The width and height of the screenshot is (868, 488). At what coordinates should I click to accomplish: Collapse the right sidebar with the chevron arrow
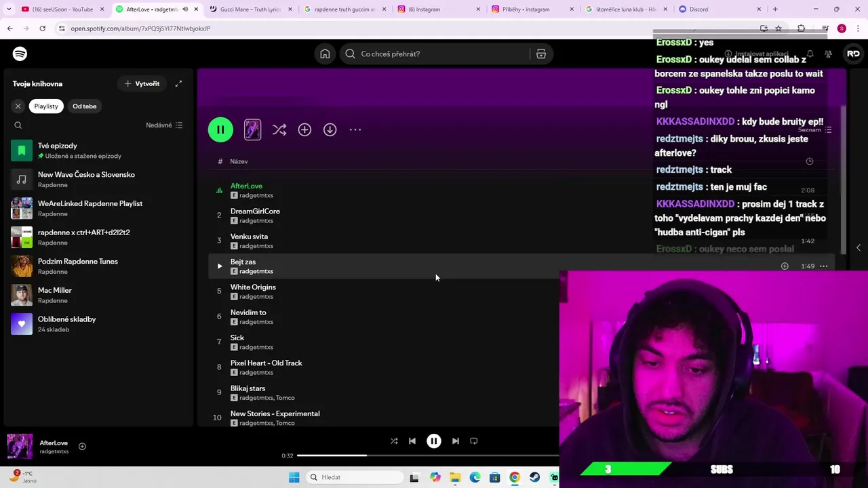click(x=858, y=247)
